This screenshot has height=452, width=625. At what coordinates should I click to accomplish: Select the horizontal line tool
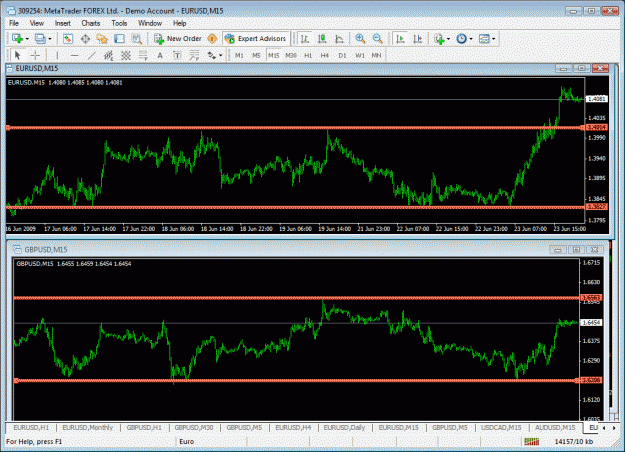tap(74, 55)
